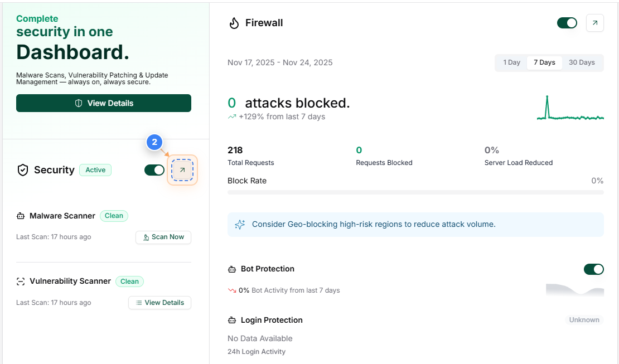The height and width of the screenshot is (364, 619).
Task: Open Security details arrow icon
Action: 182,170
